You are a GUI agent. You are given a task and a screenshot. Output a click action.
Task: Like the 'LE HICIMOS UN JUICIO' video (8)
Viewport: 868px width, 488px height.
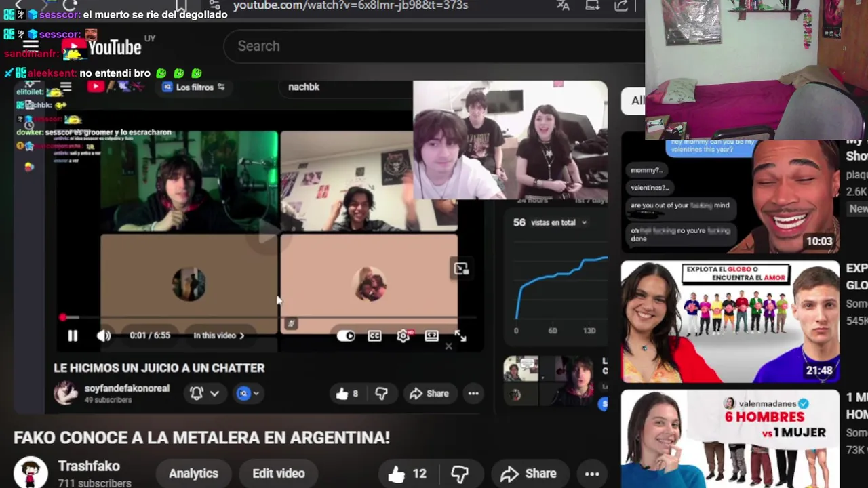coord(347,393)
